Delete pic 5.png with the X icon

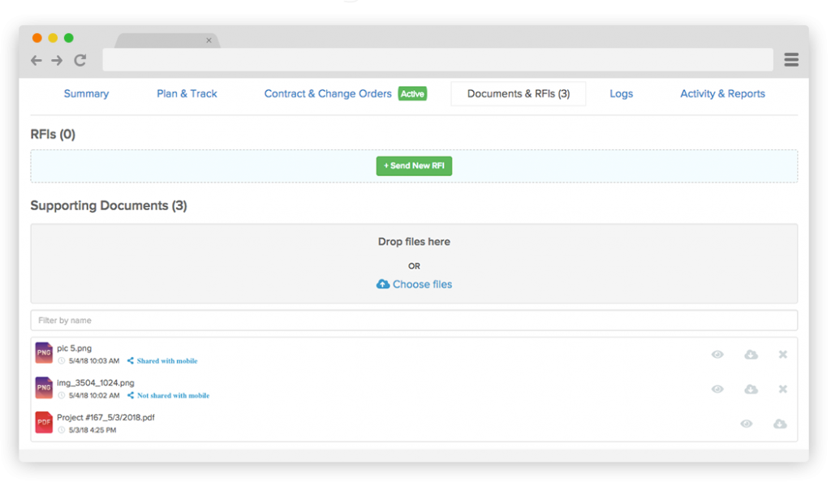pos(783,355)
